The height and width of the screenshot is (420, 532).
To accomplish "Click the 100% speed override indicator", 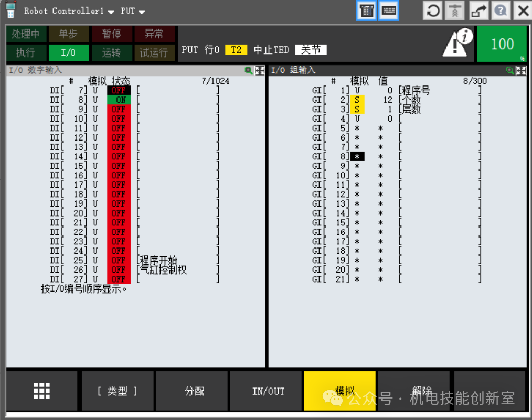I will coord(502,44).
